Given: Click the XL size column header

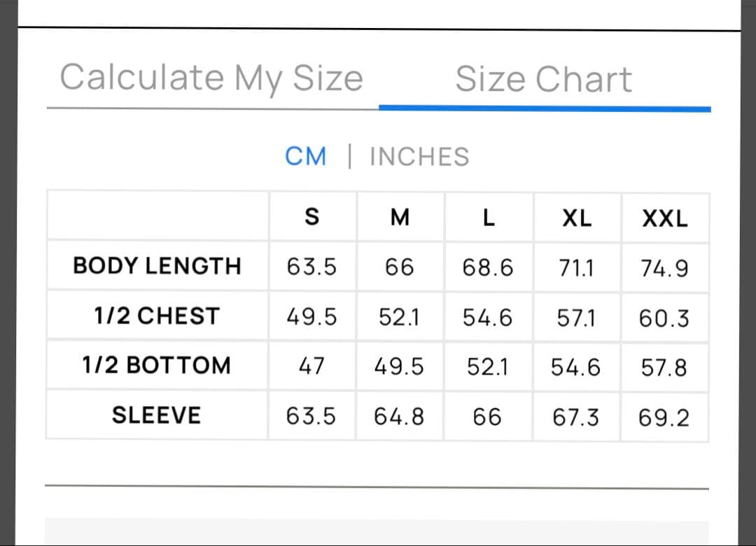Looking at the screenshot, I should [x=577, y=218].
